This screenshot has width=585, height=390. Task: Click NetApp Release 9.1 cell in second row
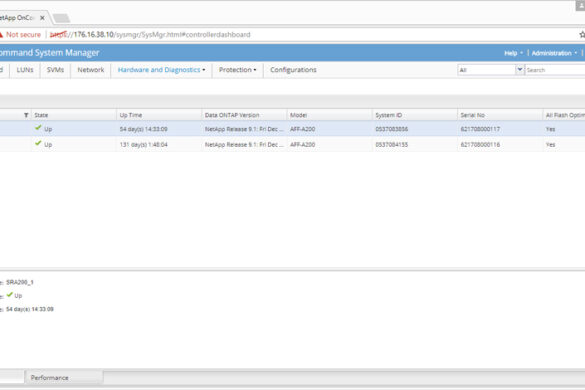coord(244,144)
